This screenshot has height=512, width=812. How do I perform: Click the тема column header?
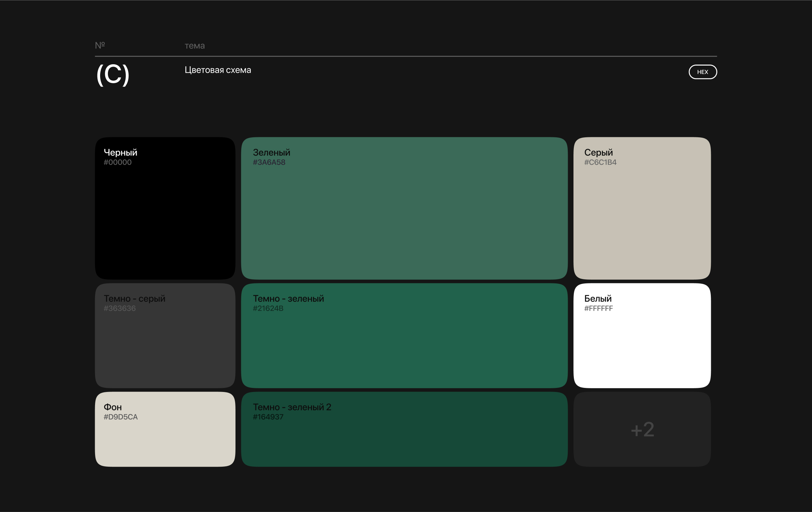195,46
